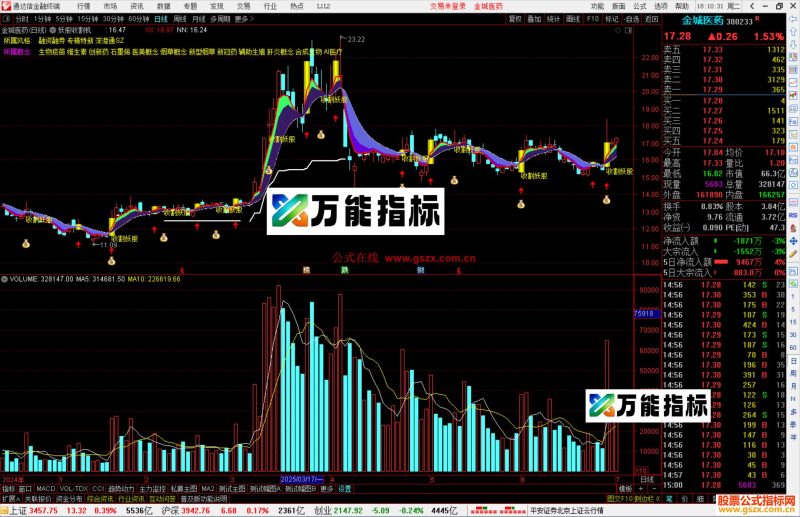Select the 趋势动力 indicator tab

click(x=121, y=488)
